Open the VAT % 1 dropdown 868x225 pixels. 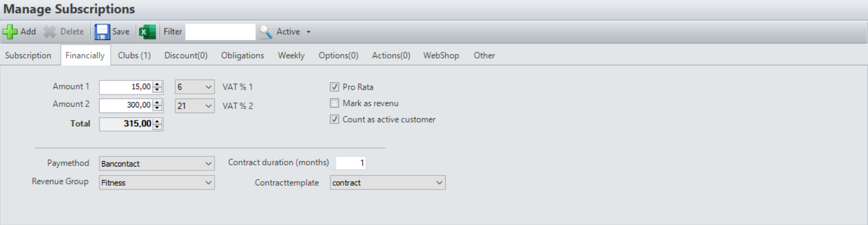coord(194,87)
